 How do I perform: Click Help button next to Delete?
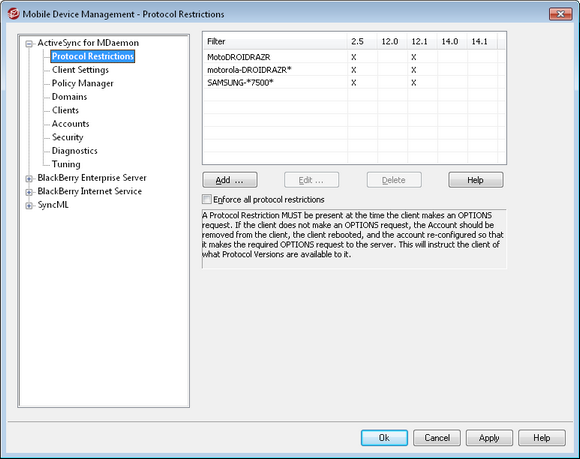[476, 180]
